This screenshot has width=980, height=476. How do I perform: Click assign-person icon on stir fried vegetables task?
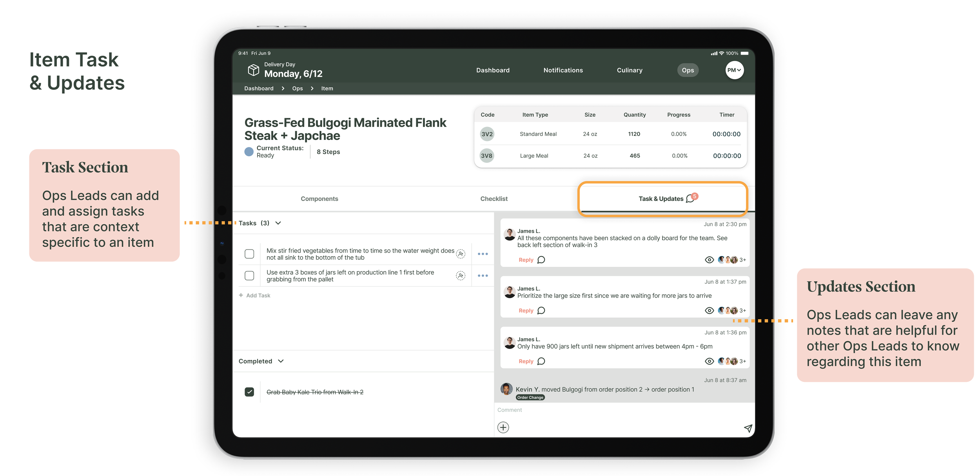461,254
